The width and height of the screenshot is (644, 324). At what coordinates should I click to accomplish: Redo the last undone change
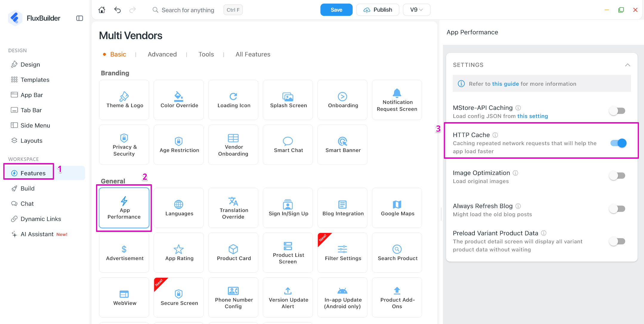(133, 10)
